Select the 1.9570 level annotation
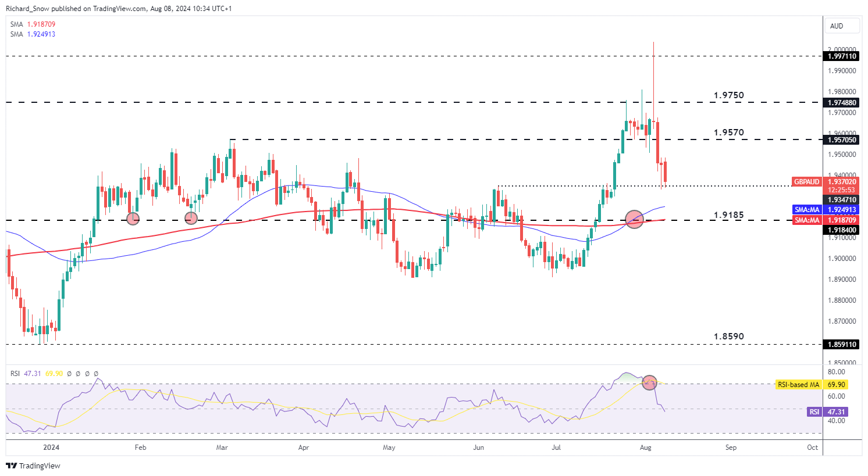Viewport: 868px width, 476px height. pyautogui.click(x=728, y=133)
